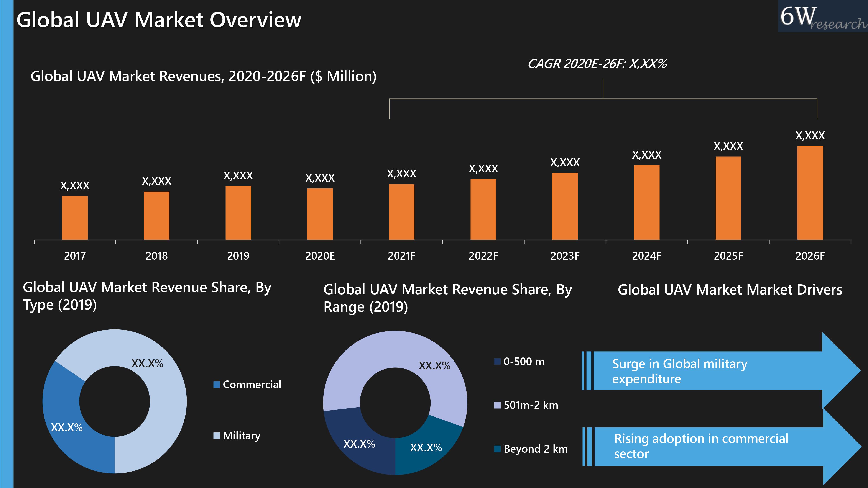Click the 2026F orange bar
868x488 pixels.
pos(810,193)
